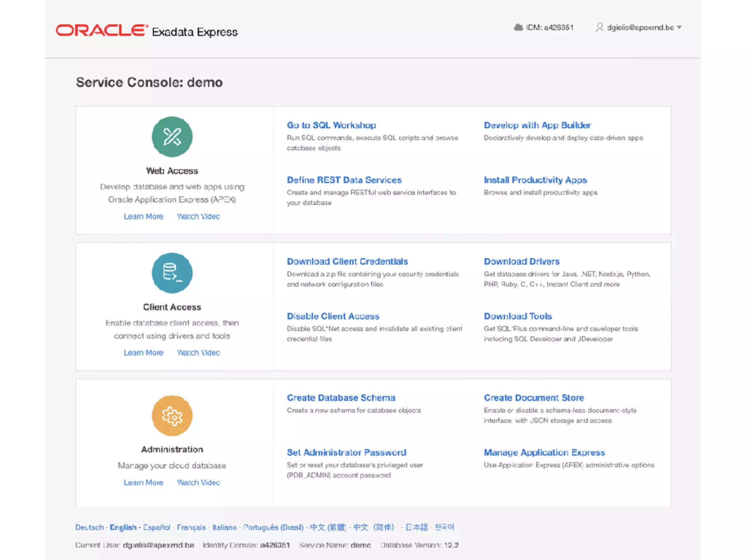Image resolution: width=747 pixels, height=560 pixels.
Task: Choose Disable Client Access
Action: [333, 316]
